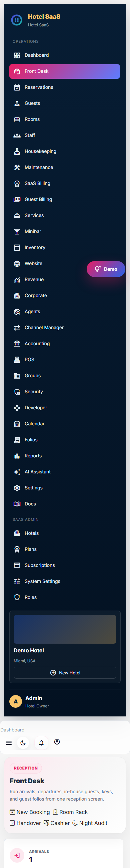130x868 pixels.
Task: Click the SaaS Billing badge icon
Action: (17, 183)
